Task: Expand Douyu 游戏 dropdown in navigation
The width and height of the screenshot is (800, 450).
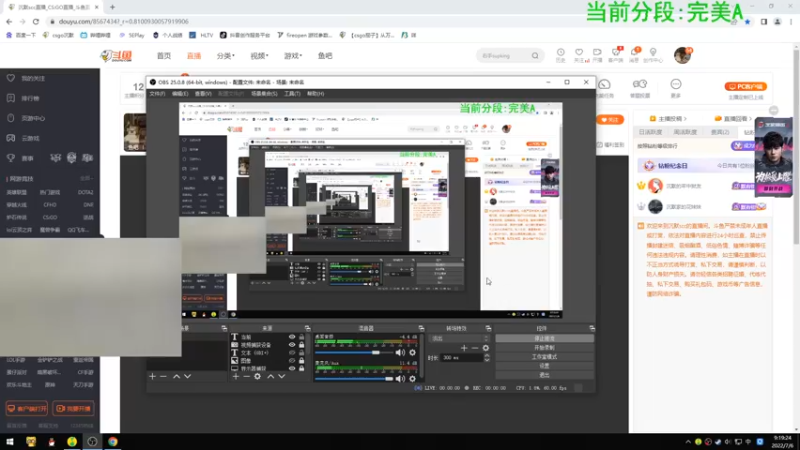Action: 293,56
